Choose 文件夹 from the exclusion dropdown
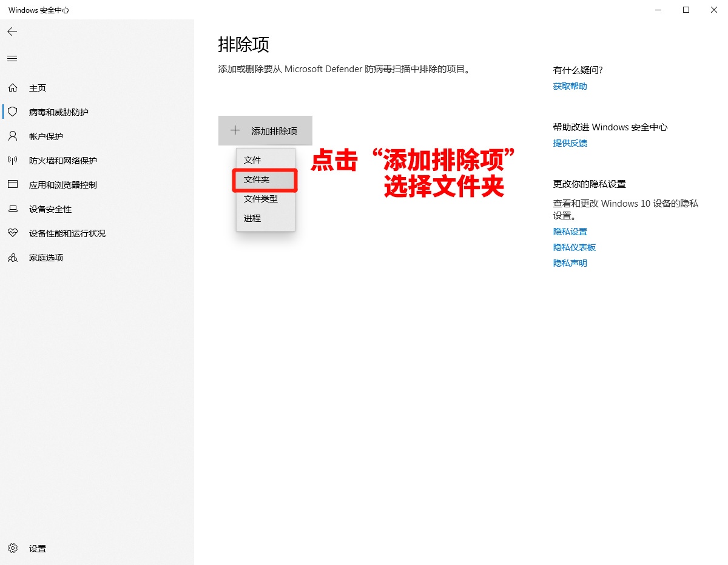This screenshot has height=565, width=728. pos(266,180)
